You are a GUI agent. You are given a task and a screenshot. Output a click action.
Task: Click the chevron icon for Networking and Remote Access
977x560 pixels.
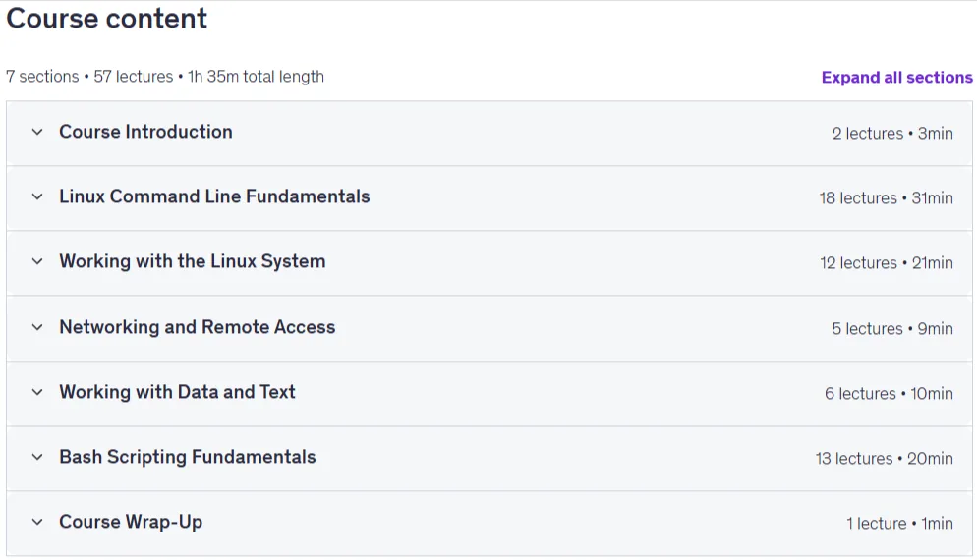(37, 327)
